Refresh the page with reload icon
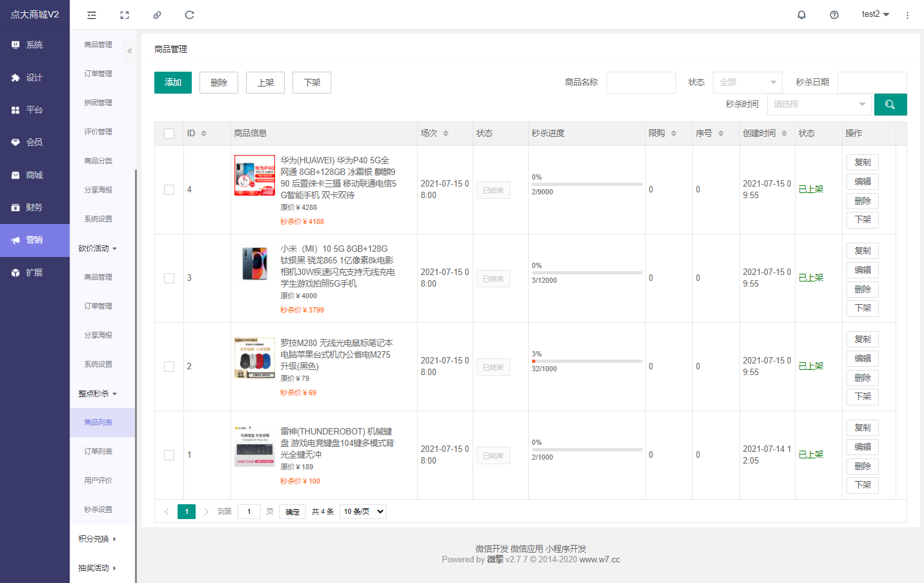Viewport: 924px width, 583px height. pos(189,15)
